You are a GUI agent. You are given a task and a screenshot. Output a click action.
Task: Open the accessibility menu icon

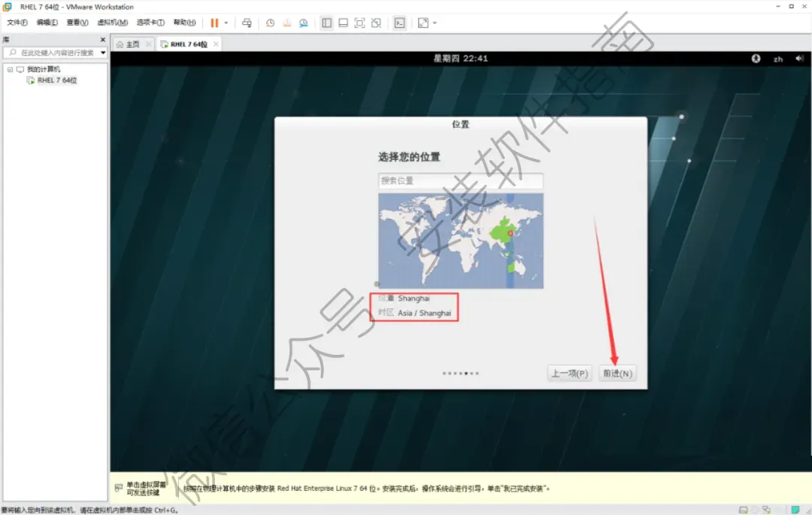tap(756, 59)
